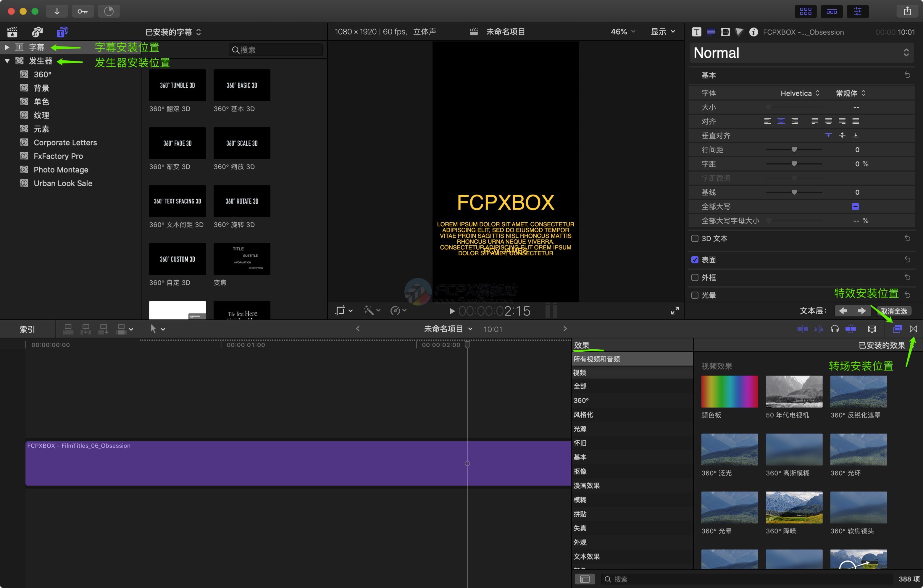
Task: Enable the 外框 checkbox
Action: (x=695, y=277)
